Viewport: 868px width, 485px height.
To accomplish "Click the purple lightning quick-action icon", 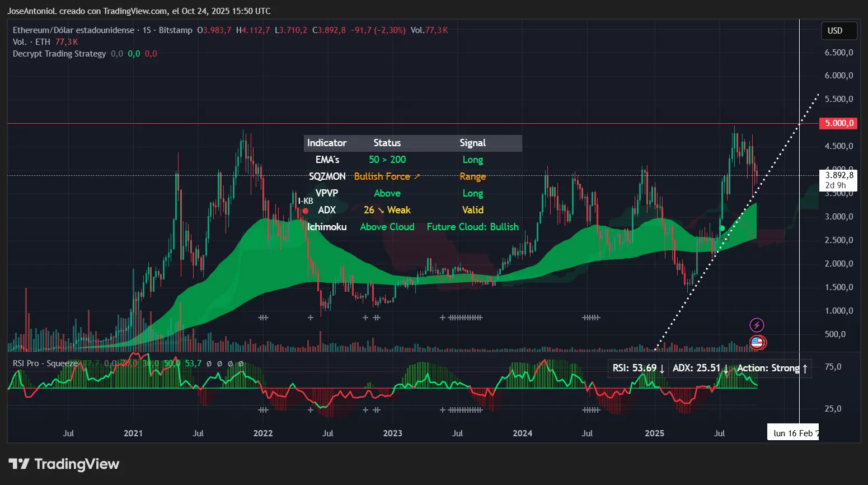I will [757, 324].
